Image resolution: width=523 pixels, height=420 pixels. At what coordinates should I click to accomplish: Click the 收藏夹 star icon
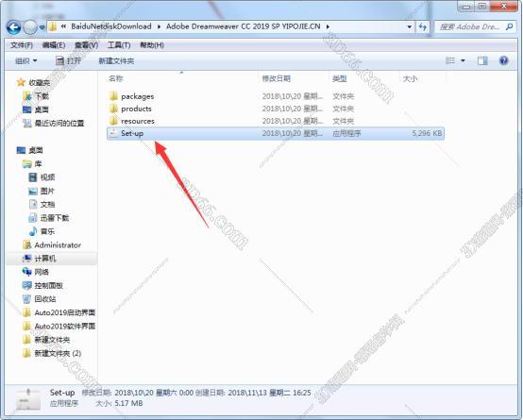21,82
